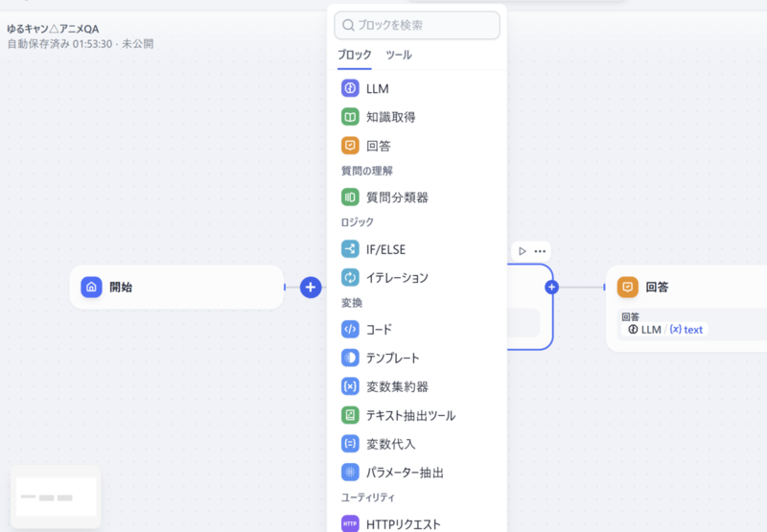Choose 変数集約器 from block list
This screenshot has height=532, width=767.
tap(397, 386)
